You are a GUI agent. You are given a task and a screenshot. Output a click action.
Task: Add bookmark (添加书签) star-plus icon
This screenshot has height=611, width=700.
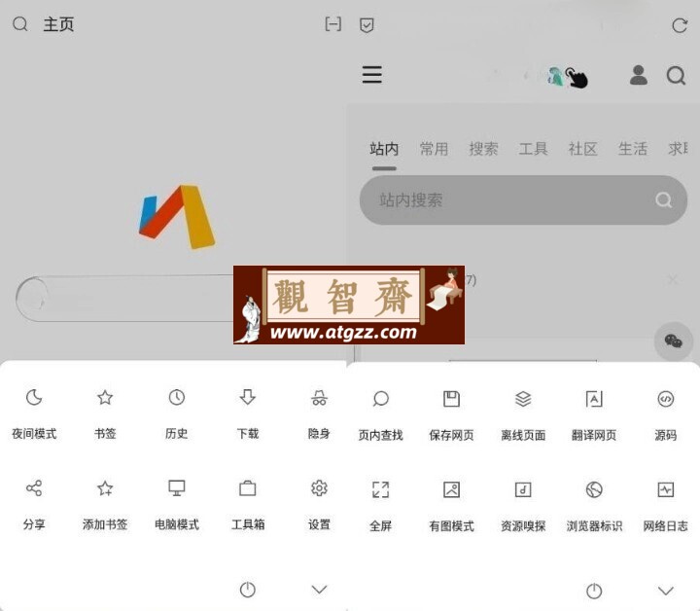pyautogui.click(x=105, y=488)
